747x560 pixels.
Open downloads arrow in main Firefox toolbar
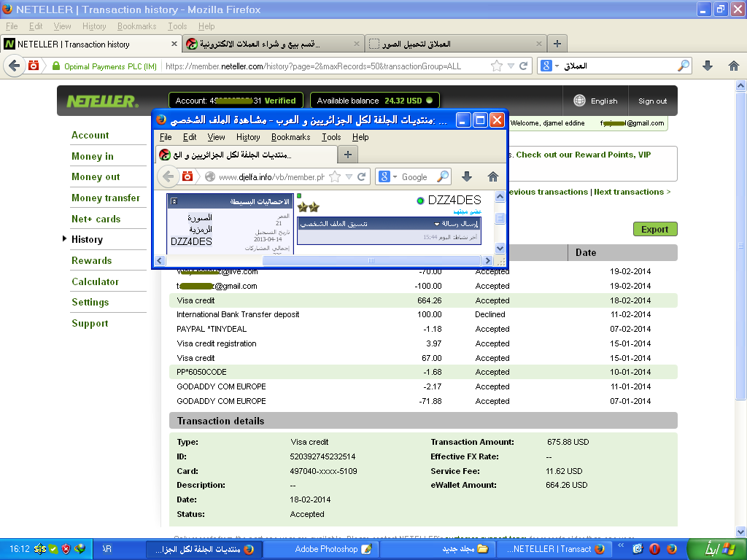708,66
